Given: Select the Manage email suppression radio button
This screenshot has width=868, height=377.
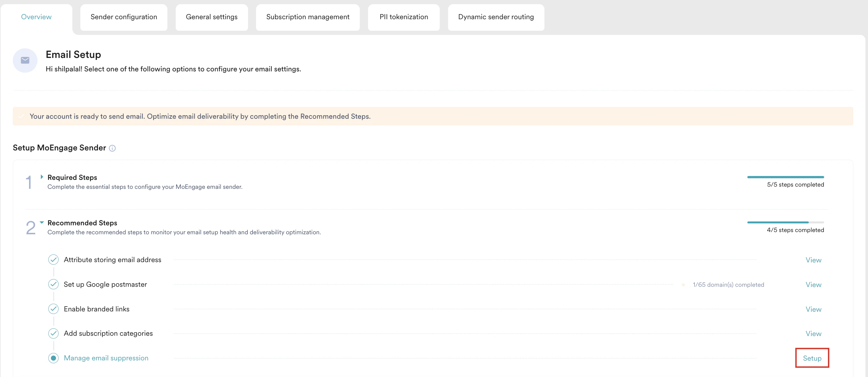Looking at the screenshot, I should click(53, 358).
